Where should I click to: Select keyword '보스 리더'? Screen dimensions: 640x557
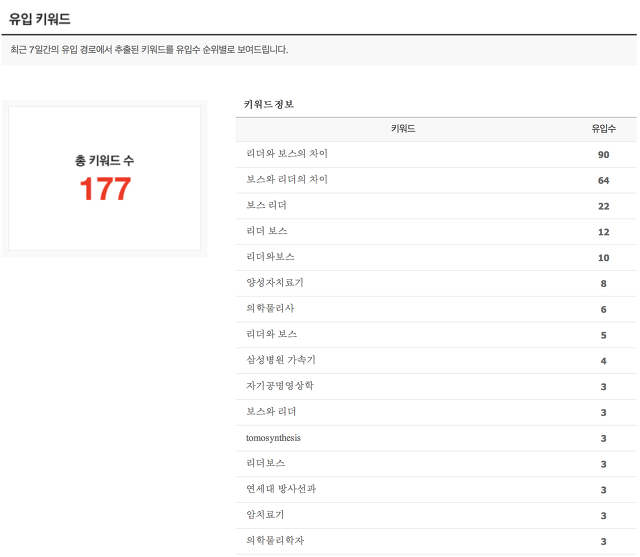266,205
